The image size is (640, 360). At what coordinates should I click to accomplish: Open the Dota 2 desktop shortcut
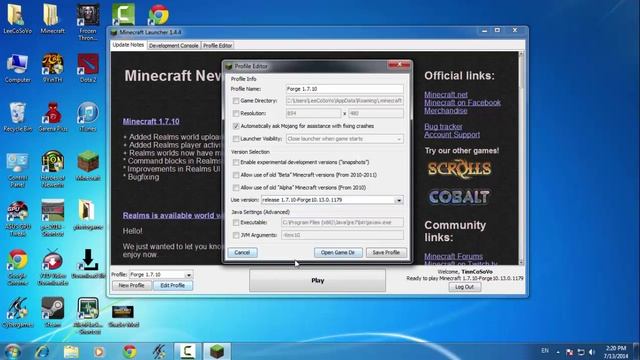pos(88,69)
